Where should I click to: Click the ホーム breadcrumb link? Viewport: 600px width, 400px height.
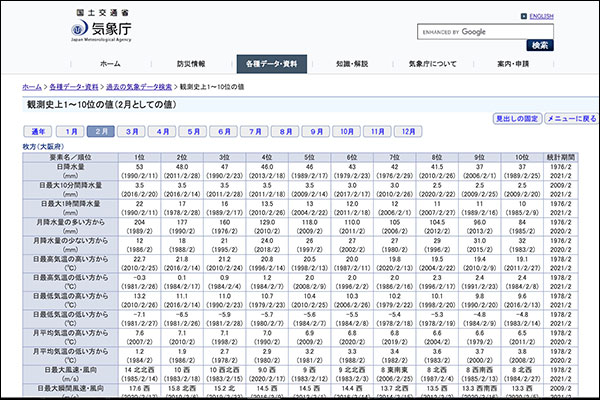32,87
